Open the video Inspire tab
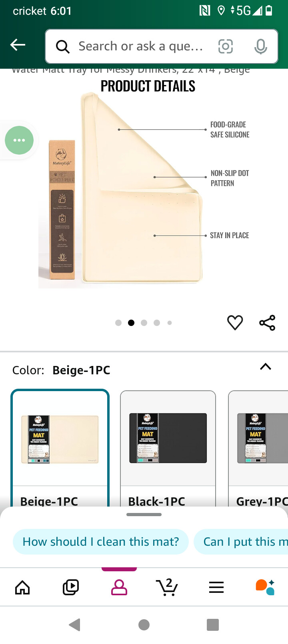The image size is (288, 644). click(x=71, y=587)
